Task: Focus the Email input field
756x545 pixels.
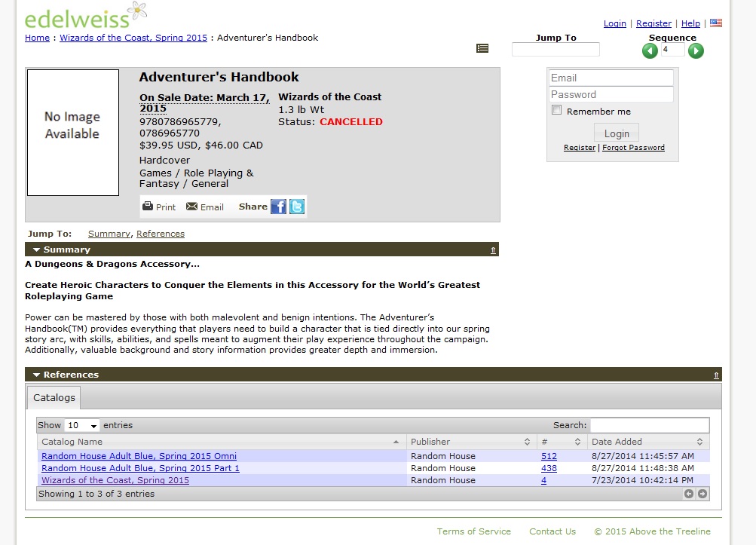Action: [x=611, y=78]
